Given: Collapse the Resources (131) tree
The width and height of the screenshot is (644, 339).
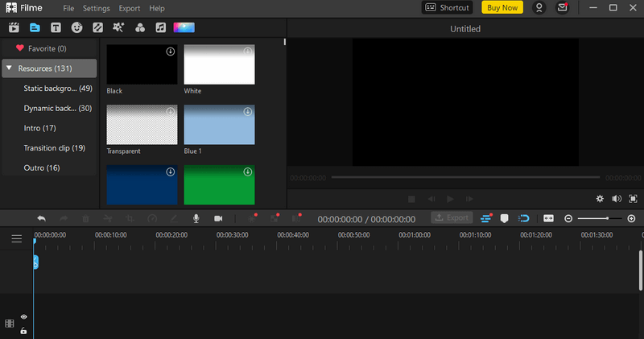Looking at the screenshot, I should pyautogui.click(x=10, y=68).
